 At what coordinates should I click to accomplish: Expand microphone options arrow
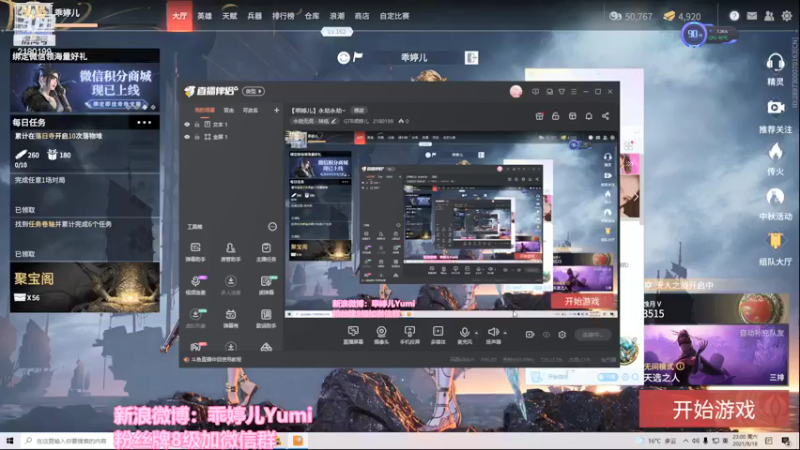click(477, 333)
